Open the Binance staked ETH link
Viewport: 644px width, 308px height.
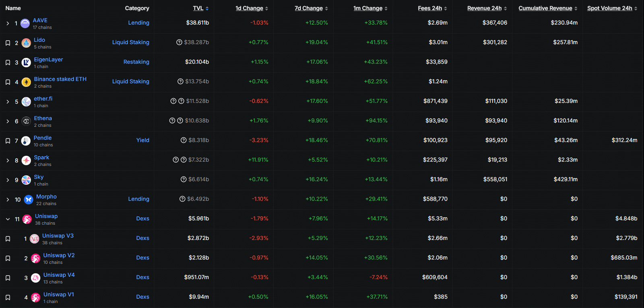point(60,79)
